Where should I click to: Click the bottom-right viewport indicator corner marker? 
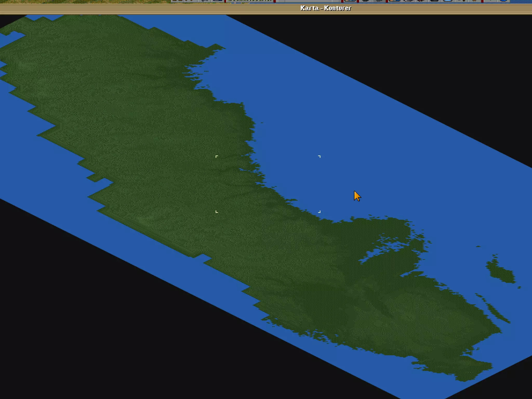pos(319,212)
